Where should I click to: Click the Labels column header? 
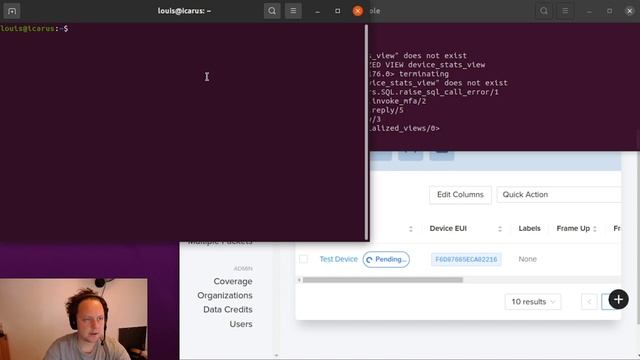coord(529,229)
